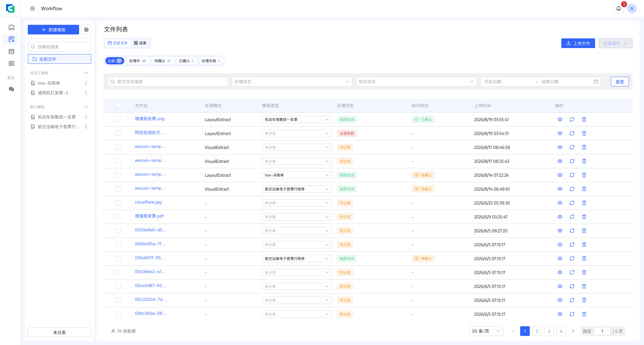Click the 上传文件 button
The width and height of the screenshot is (644, 345).
pyautogui.click(x=578, y=43)
